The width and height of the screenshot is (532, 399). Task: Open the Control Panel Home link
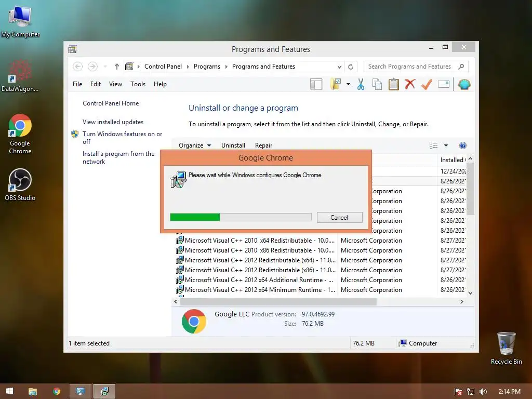pyautogui.click(x=111, y=103)
